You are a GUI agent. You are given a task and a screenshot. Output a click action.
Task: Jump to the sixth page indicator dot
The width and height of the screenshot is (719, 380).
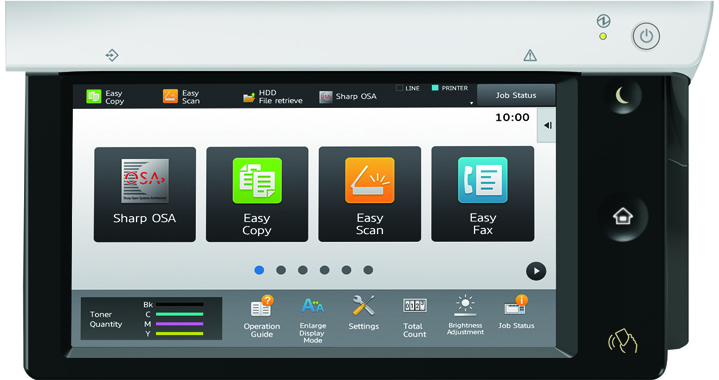(x=368, y=270)
